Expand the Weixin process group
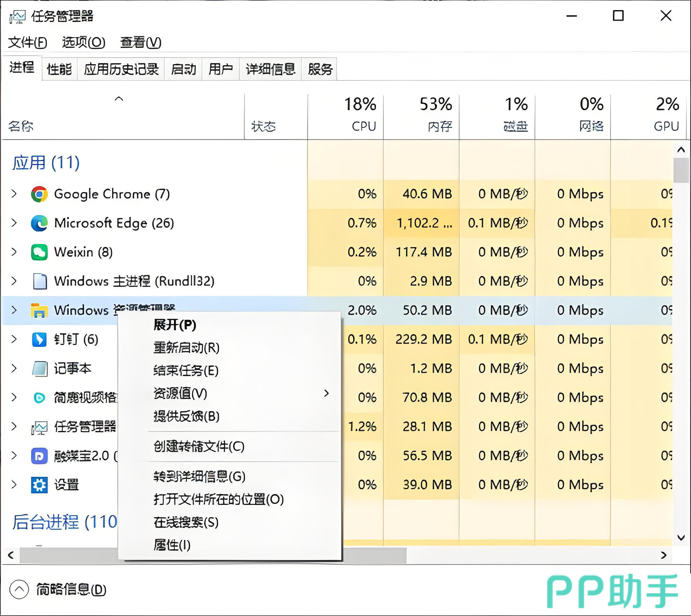This screenshot has width=691, height=616. tap(14, 252)
